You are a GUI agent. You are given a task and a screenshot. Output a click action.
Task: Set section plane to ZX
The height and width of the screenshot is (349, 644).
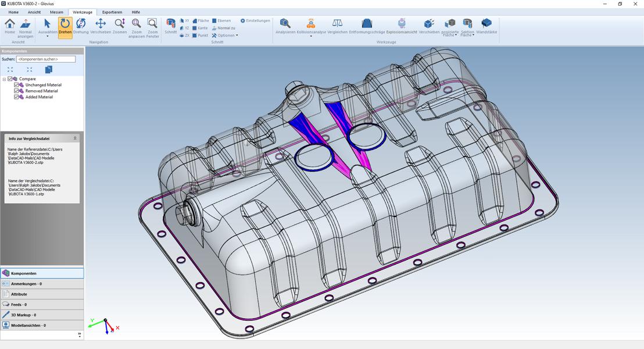pos(184,35)
